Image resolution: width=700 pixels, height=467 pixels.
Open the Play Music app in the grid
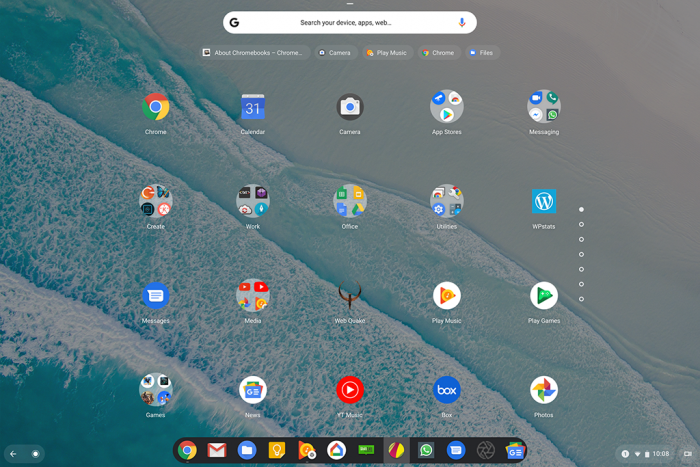(446, 296)
